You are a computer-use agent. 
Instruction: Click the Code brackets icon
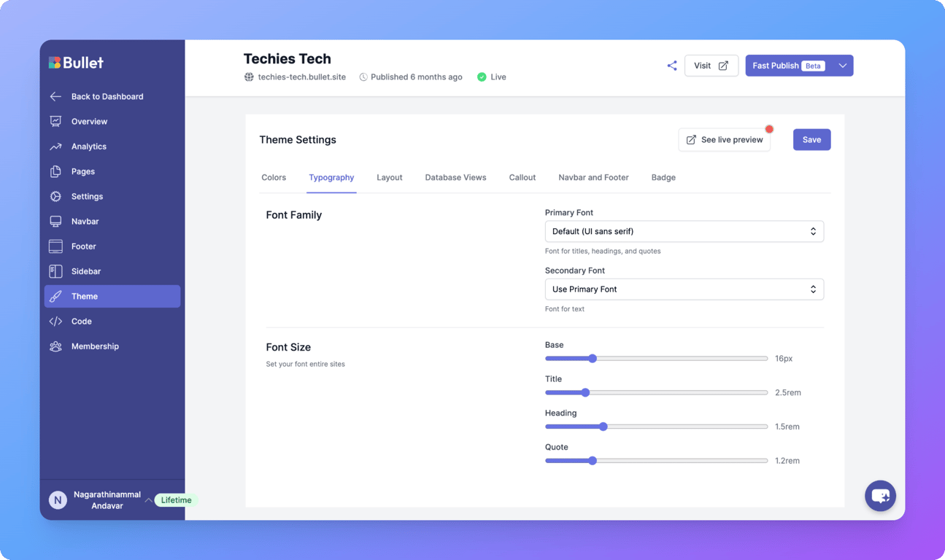click(x=55, y=321)
